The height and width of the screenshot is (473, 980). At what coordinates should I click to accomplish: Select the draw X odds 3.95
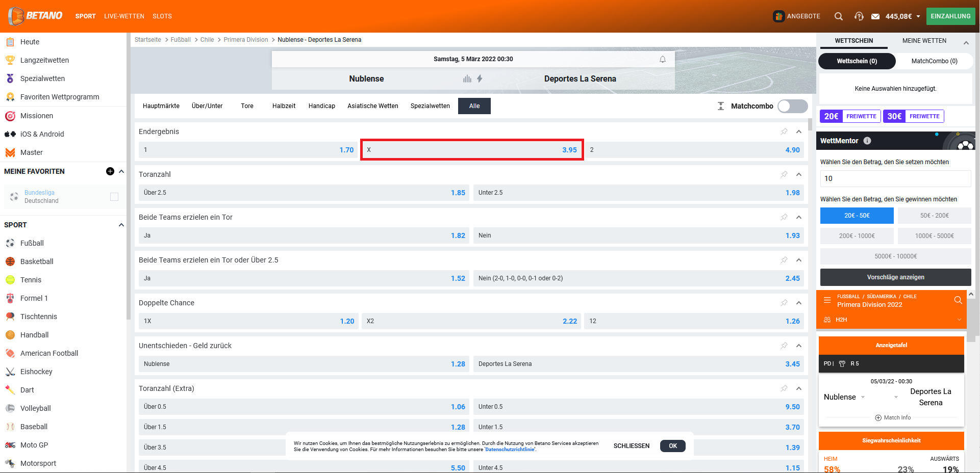(472, 150)
